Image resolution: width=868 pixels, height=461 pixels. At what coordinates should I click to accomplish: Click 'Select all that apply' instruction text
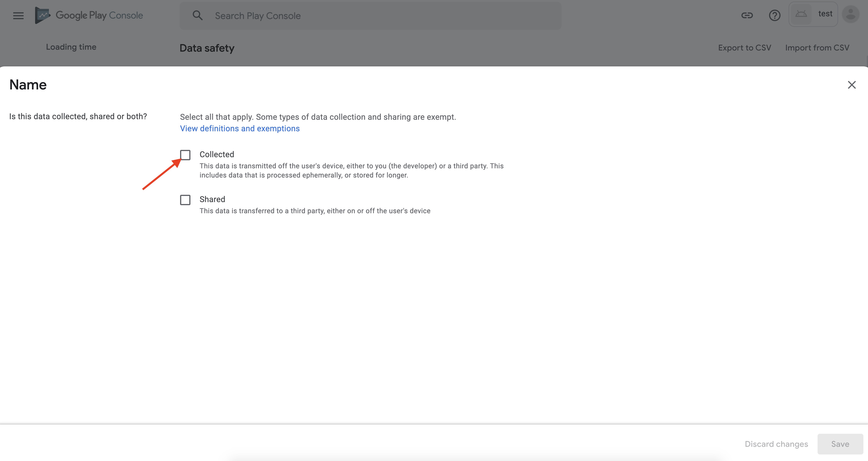click(x=318, y=117)
